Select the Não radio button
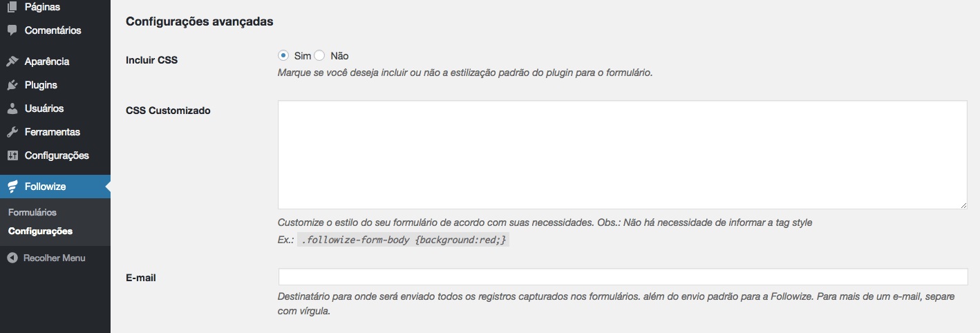 (319, 55)
